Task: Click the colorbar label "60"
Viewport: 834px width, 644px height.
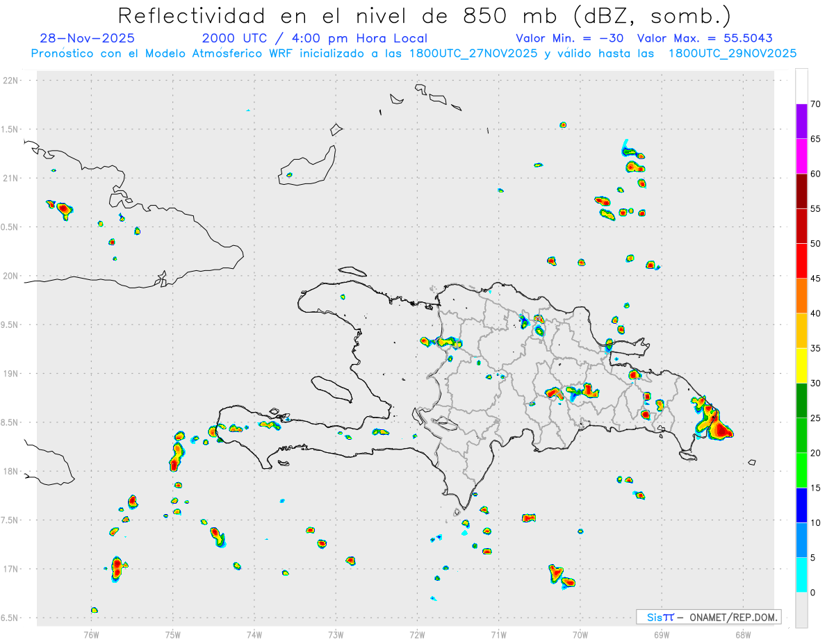Action: (x=816, y=174)
